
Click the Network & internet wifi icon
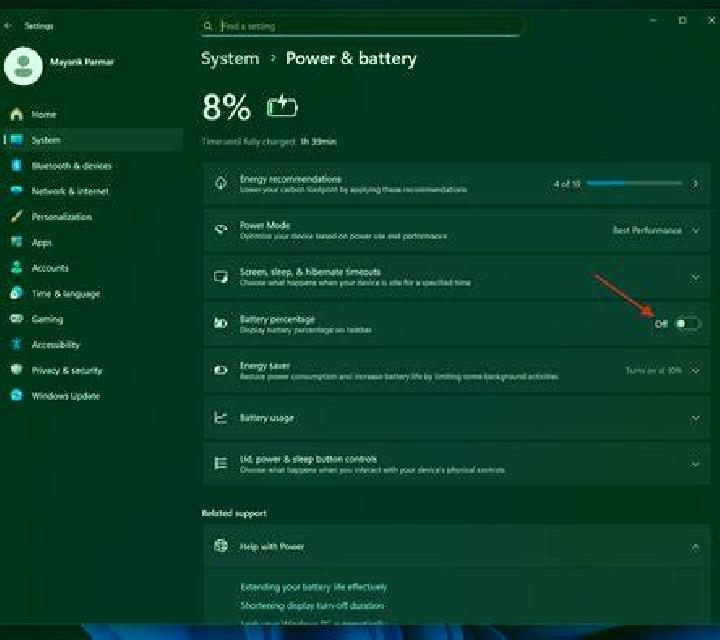[17, 191]
